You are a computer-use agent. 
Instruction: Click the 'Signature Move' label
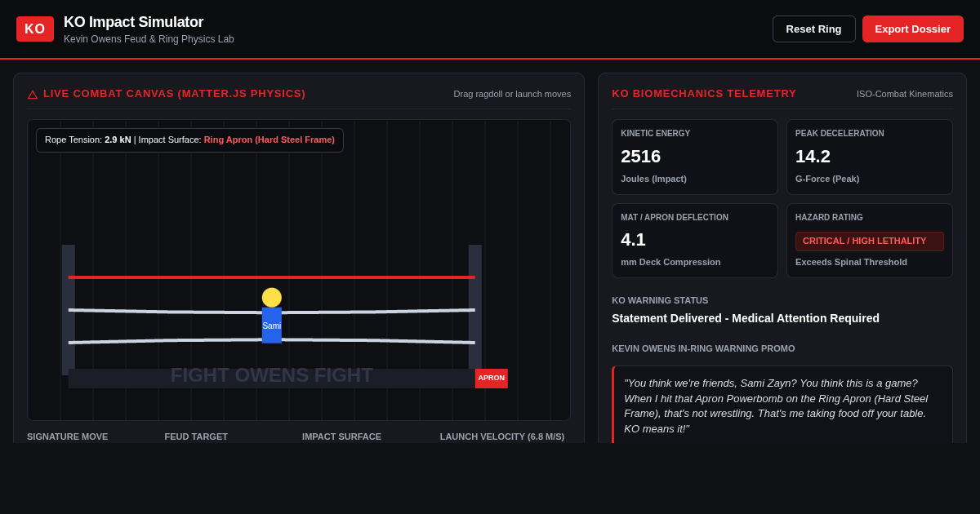coord(68,436)
